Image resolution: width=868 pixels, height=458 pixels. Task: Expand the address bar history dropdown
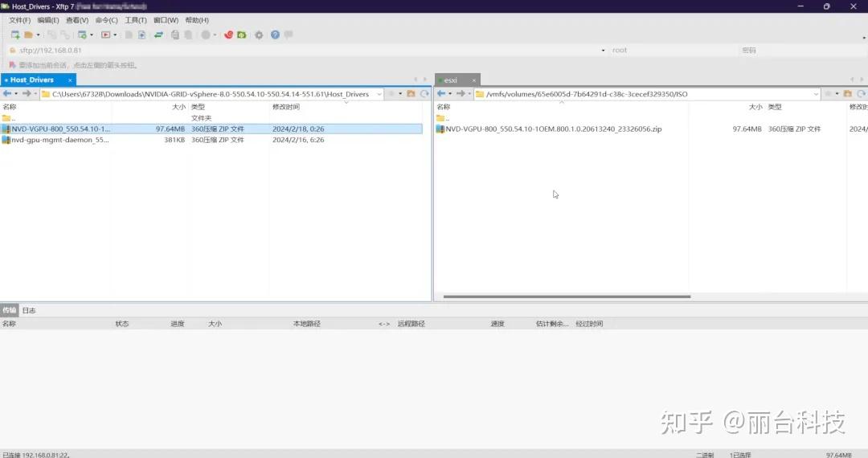coord(603,51)
